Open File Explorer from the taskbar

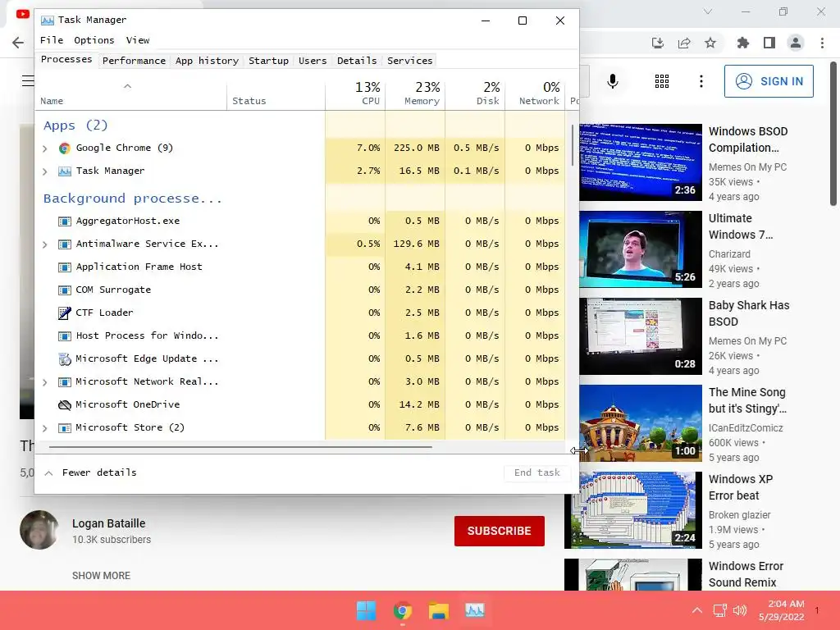point(439,610)
